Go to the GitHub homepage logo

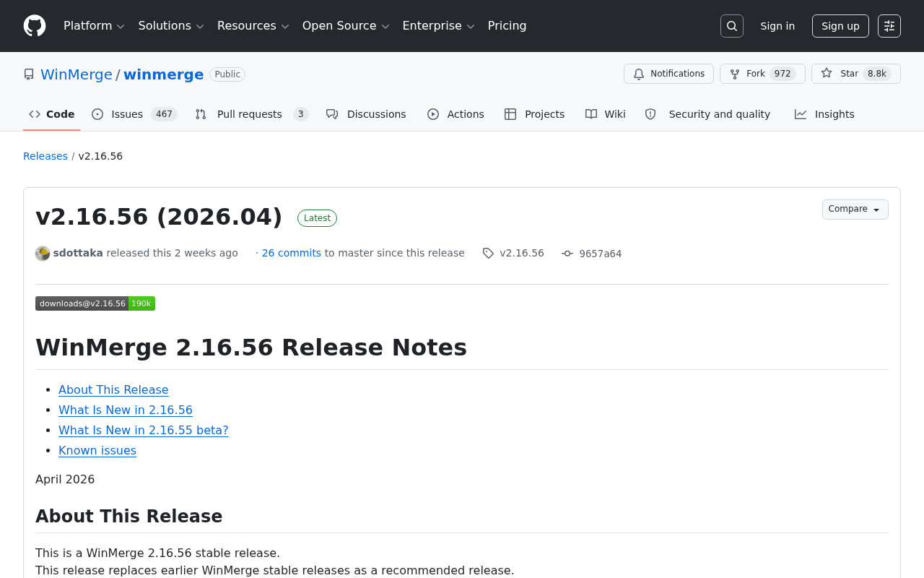35,26
